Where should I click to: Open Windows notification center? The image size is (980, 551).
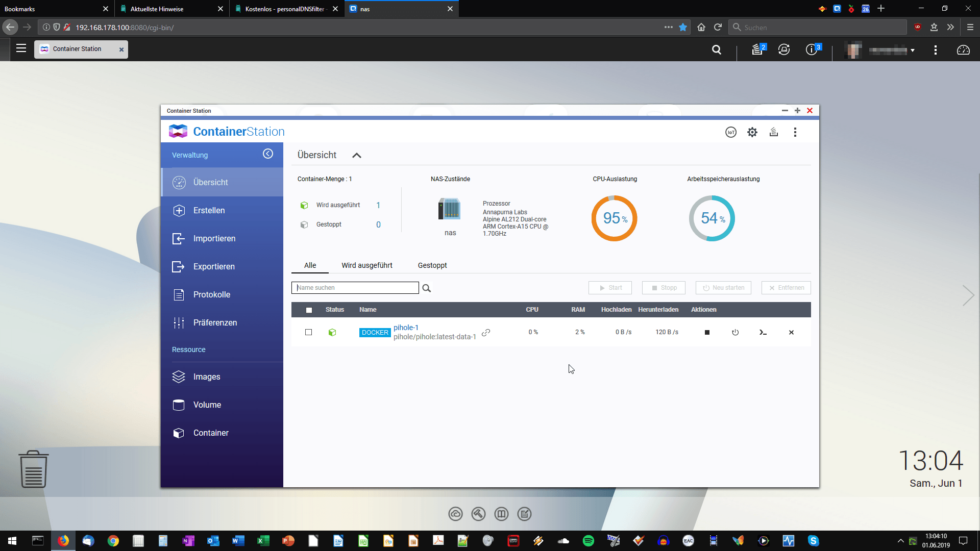(963, 541)
